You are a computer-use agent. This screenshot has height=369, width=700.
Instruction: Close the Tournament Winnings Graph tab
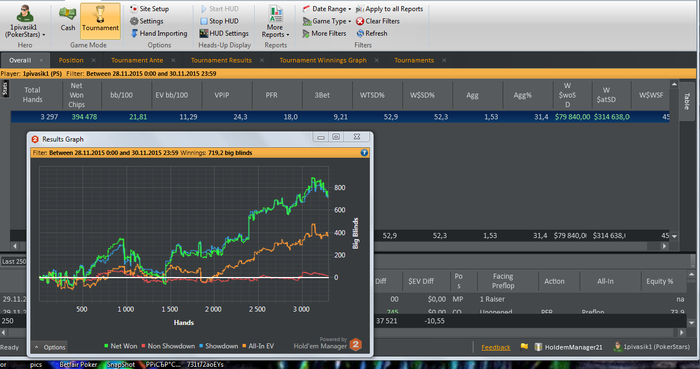[x=377, y=60]
